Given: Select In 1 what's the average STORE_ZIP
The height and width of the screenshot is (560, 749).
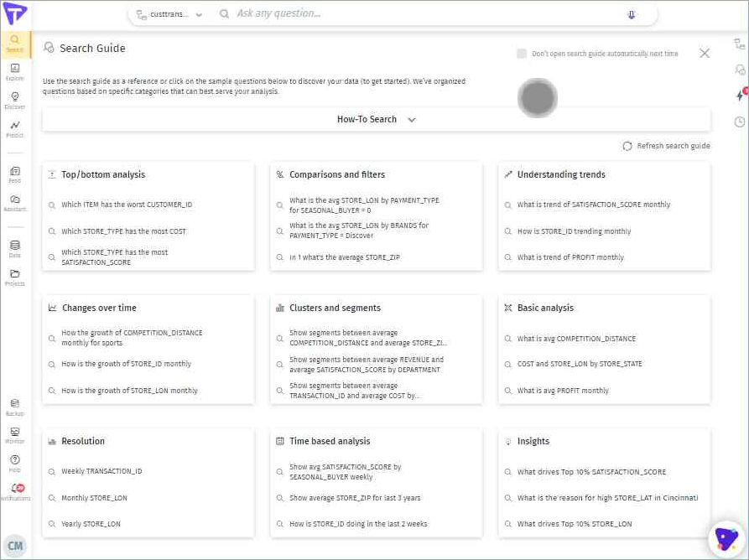Looking at the screenshot, I should pyautogui.click(x=345, y=257).
